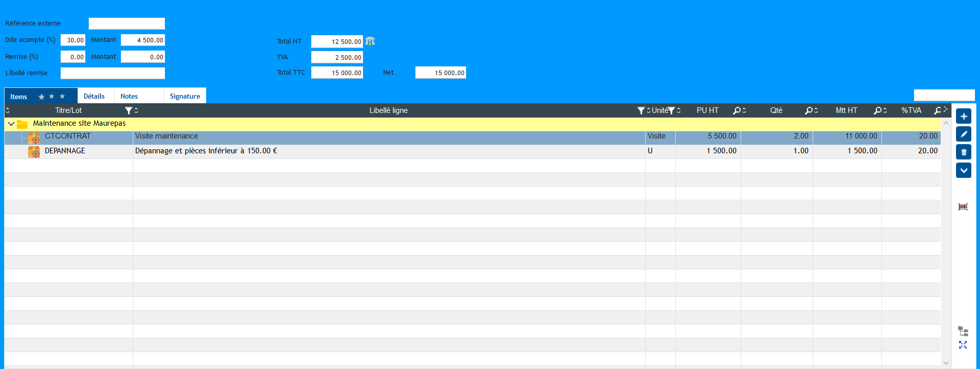Click the barcode scanner icon
980x369 pixels.
pos(963,207)
